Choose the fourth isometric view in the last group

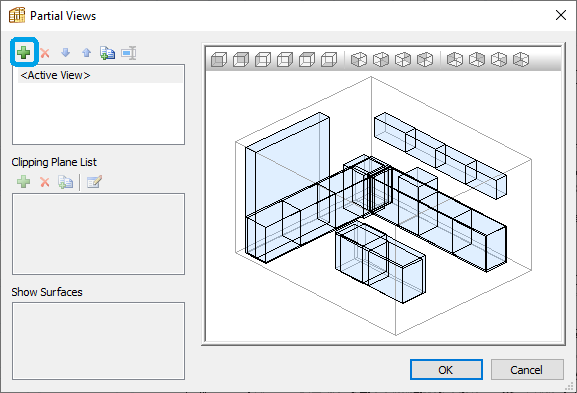(521, 59)
